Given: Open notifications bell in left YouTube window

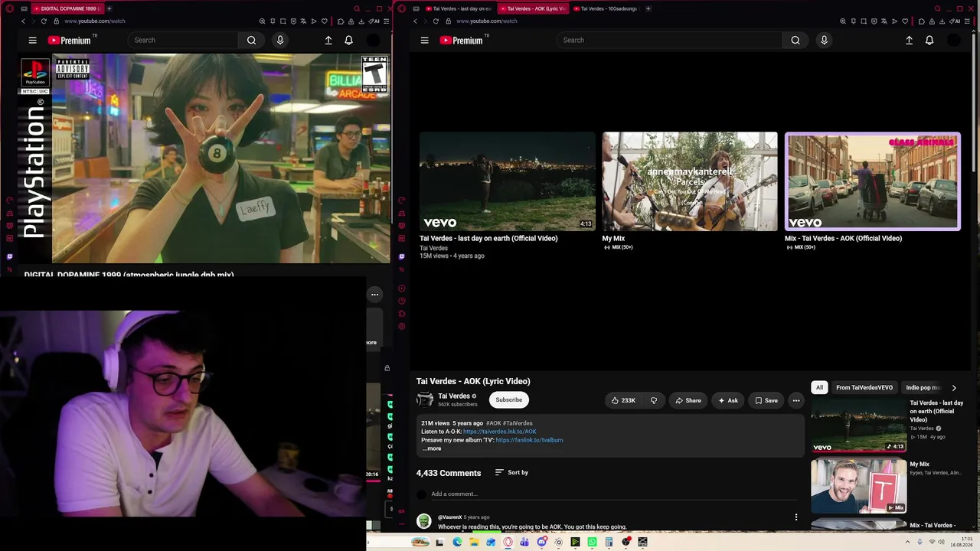Looking at the screenshot, I should point(348,40).
